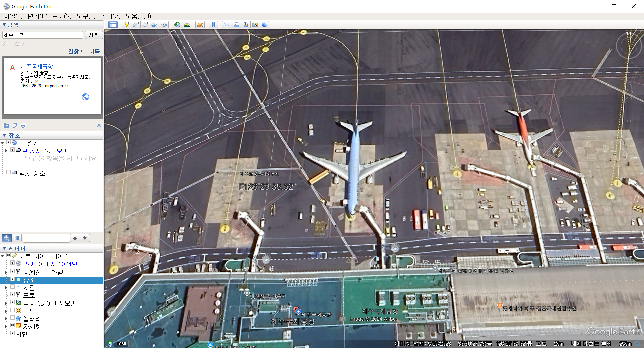Collapse the 검색 panel header
The height and width of the screenshot is (348, 644).
pyautogui.click(x=52, y=25)
